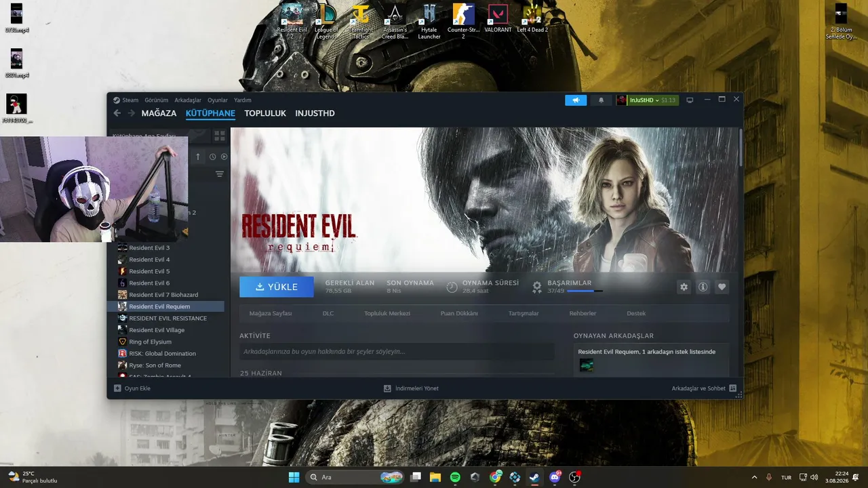Open the Arkadaşlar menu

(188, 100)
